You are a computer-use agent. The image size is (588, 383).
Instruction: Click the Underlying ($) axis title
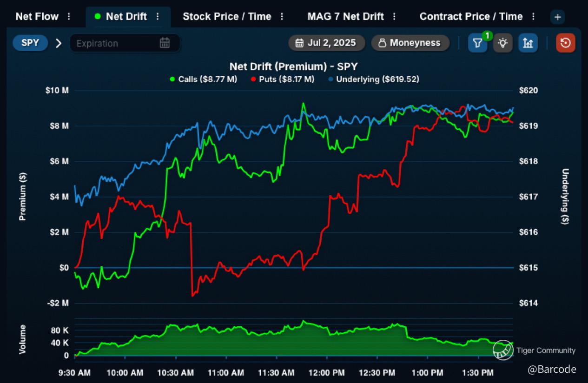[565, 196]
